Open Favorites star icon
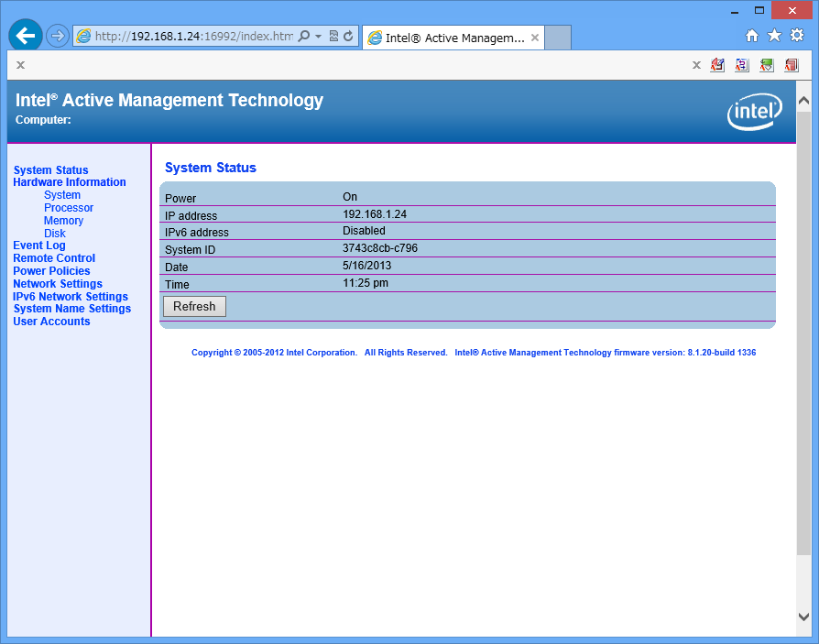 click(x=774, y=36)
